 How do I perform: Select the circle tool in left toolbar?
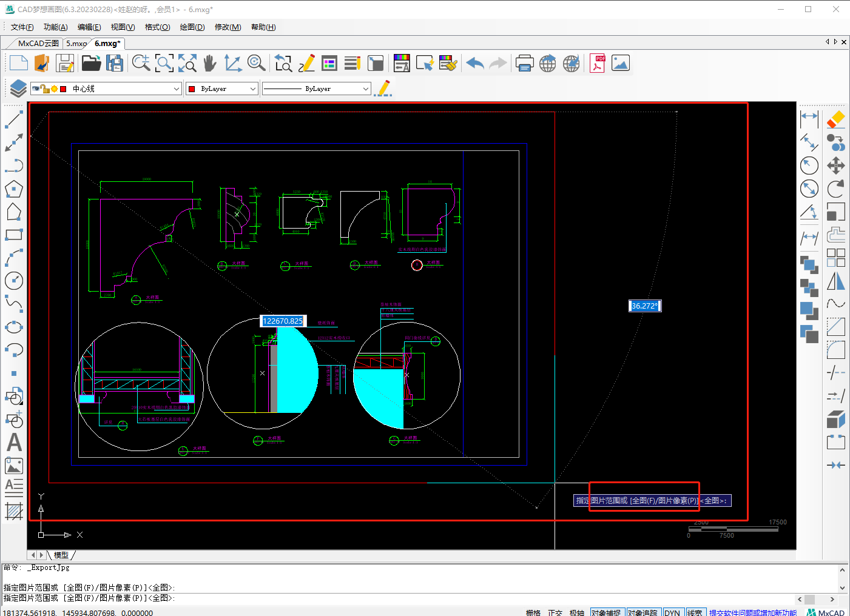pyautogui.click(x=14, y=281)
